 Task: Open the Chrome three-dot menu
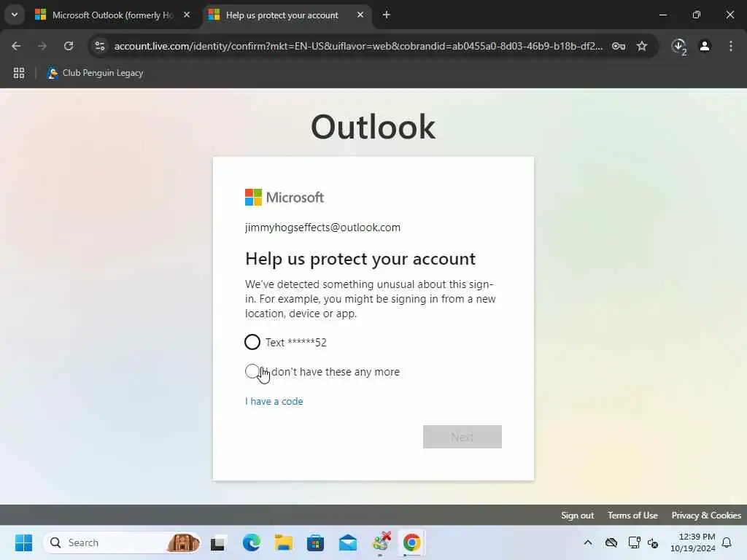730,46
